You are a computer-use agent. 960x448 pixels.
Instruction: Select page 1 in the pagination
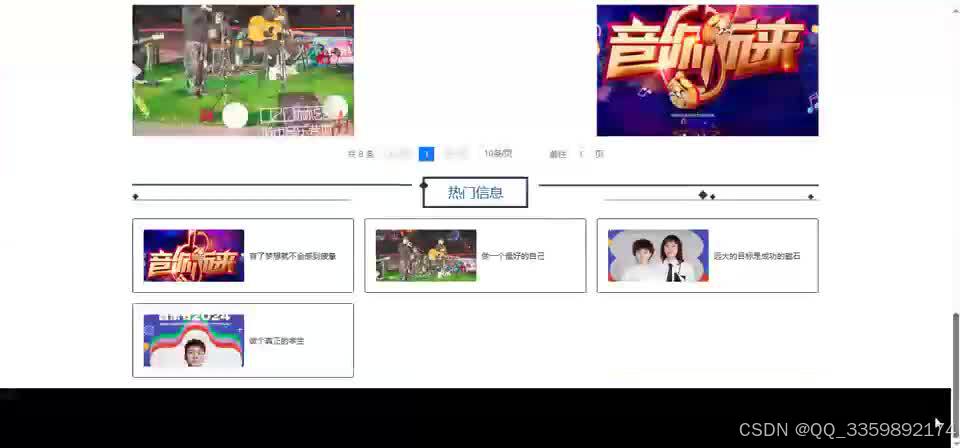tap(427, 154)
